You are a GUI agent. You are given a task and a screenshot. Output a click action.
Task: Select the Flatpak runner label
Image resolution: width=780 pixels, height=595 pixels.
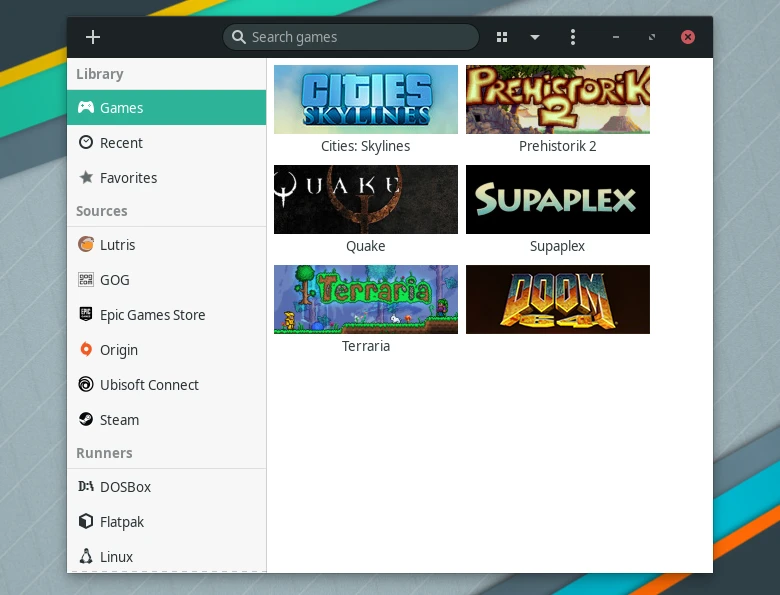click(x=122, y=522)
